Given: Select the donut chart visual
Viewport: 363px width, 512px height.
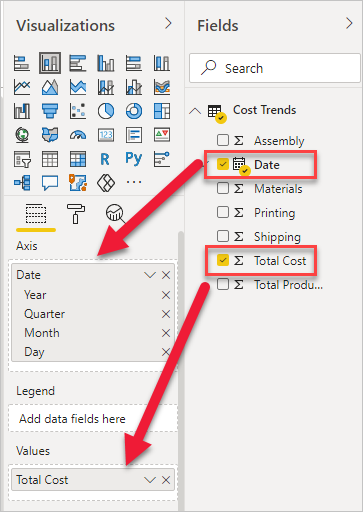Looking at the screenshot, I should (x=134, y=111).
